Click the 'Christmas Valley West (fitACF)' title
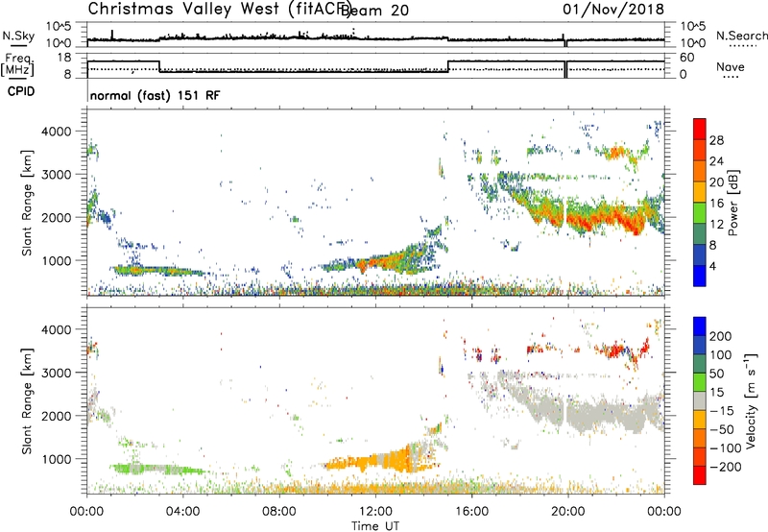Image resolution: width=768 pixels, height=532 pixels. [x=219, y=9]
